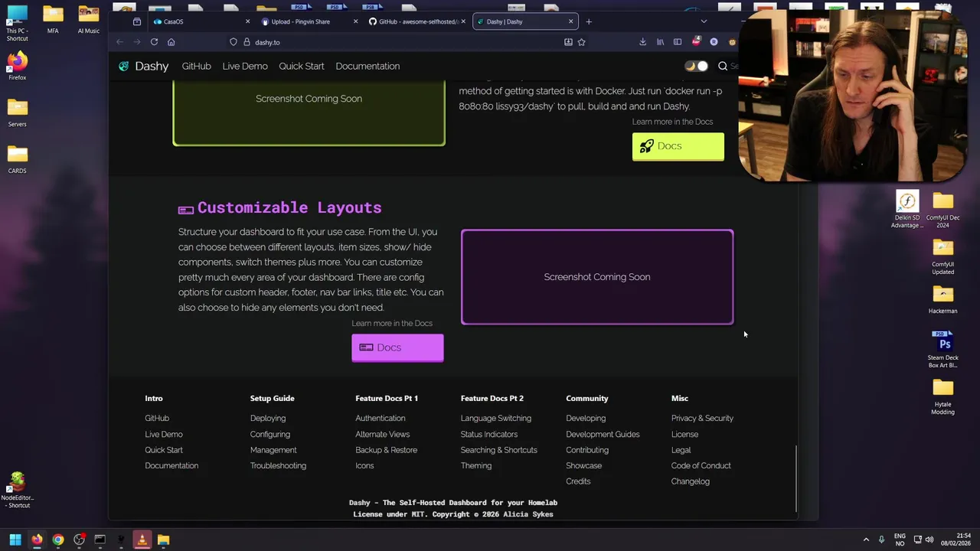
Task: Open footer Changelog link
Action: point(691,481)
